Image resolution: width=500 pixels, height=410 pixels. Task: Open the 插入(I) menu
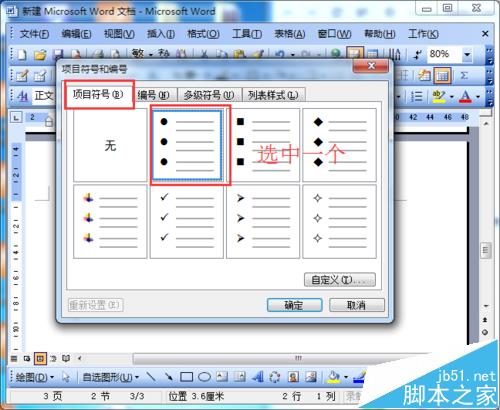pos(161,34)
